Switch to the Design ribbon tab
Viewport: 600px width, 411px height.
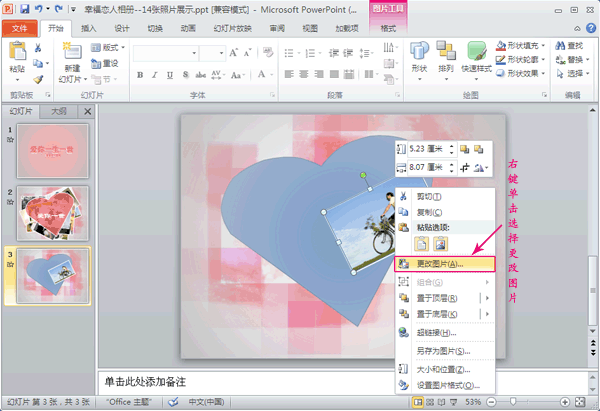[x=122, y=28]
